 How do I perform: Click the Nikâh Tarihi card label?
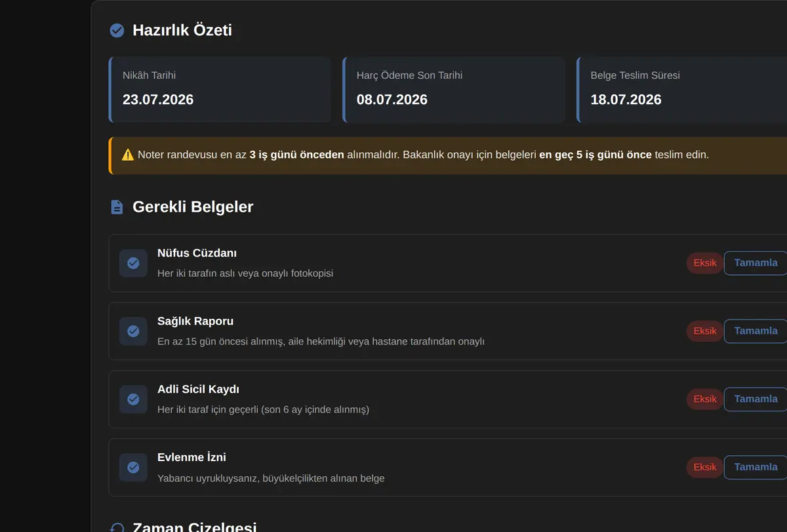pos(149,75)
